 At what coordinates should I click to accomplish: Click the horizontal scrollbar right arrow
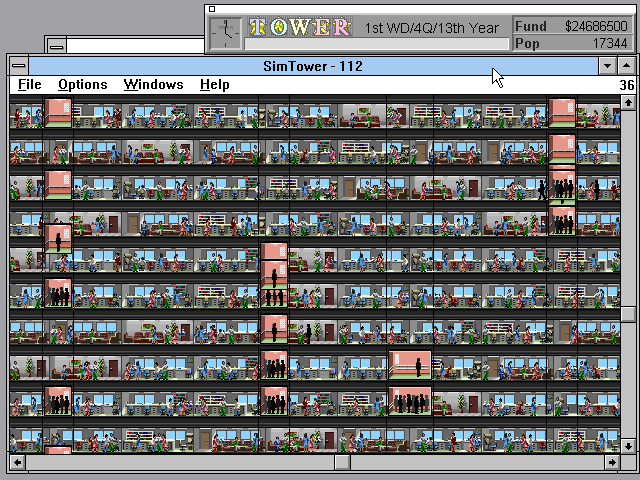click(x=612, y=462)
